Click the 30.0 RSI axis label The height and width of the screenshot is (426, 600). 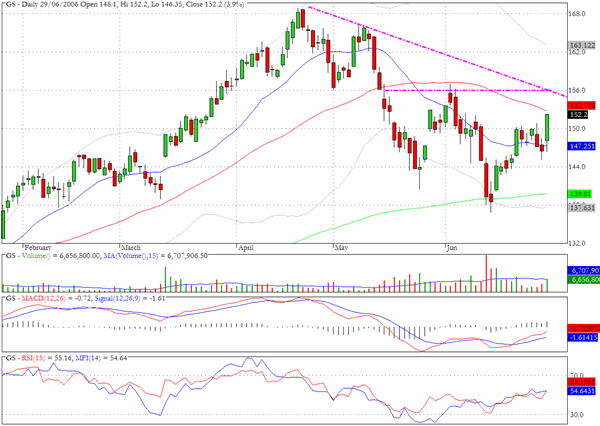[x=577, y=415]
